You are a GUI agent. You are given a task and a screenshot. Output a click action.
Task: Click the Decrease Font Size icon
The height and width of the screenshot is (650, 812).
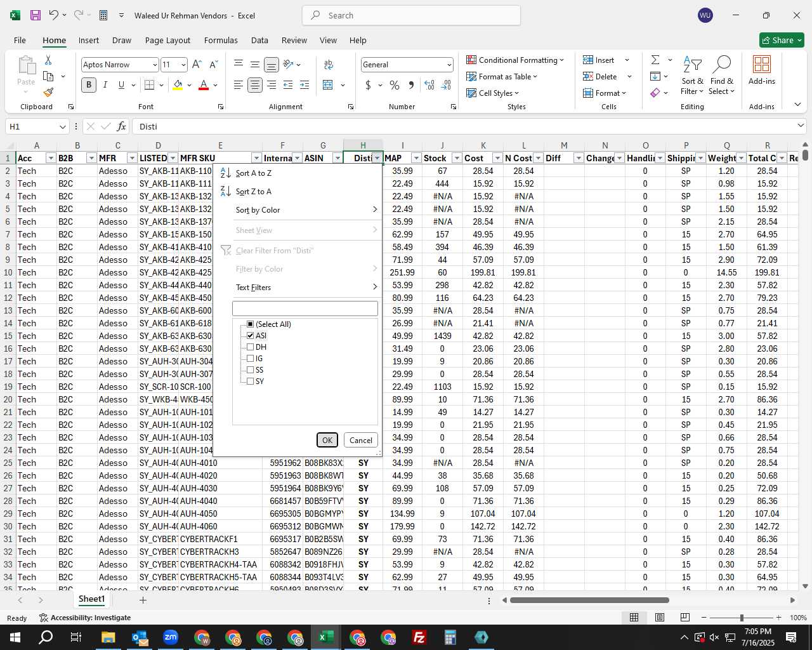[214, 65]
